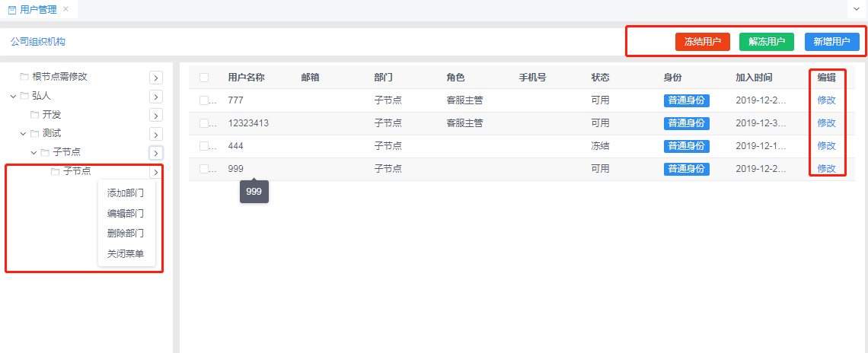This screenshot has width=868, height=353.
Task: Open the menu arrow of innermost 子节点
Action: click(156, 173)
